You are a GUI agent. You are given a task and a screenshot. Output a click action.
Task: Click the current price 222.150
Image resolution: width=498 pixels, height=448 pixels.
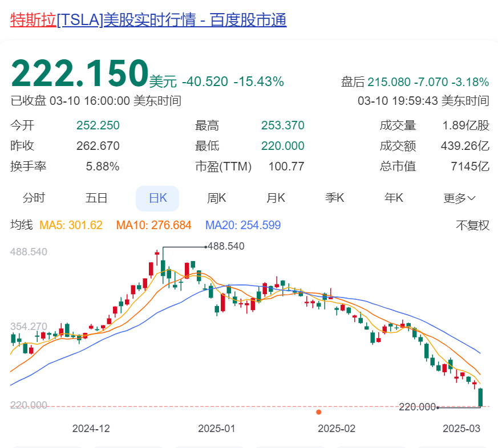click(80, 73)
